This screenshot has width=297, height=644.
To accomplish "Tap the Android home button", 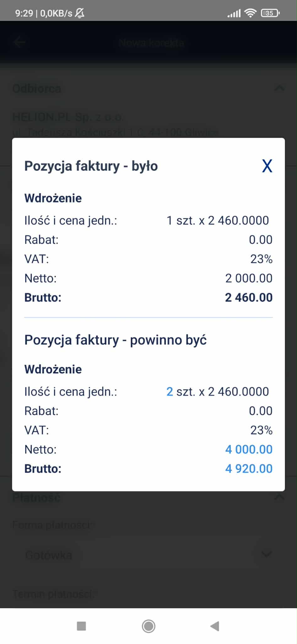I will coord(148,626).
